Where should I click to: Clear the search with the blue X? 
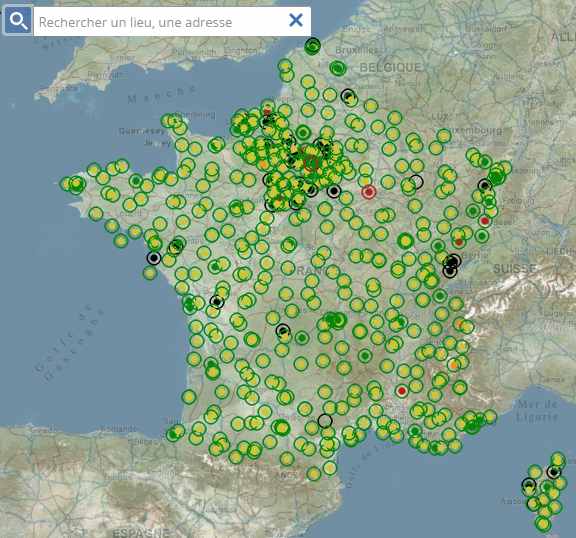(296, 20)
